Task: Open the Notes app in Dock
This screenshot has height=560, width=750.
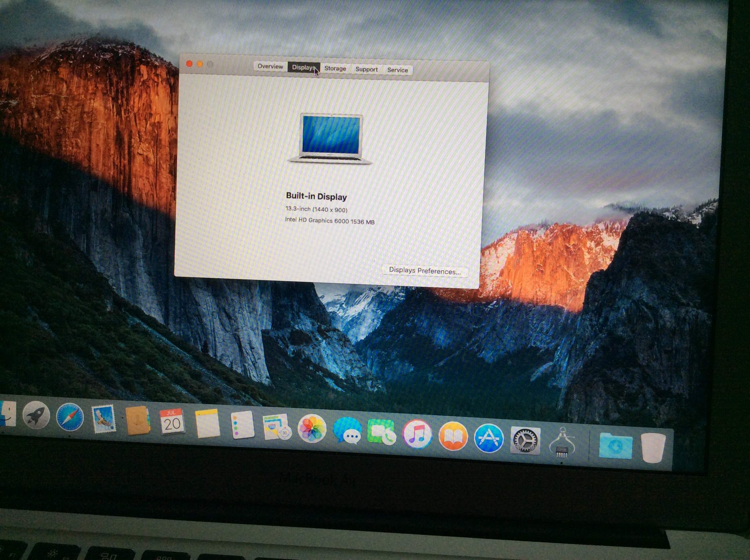Action: tap(207, 423)
